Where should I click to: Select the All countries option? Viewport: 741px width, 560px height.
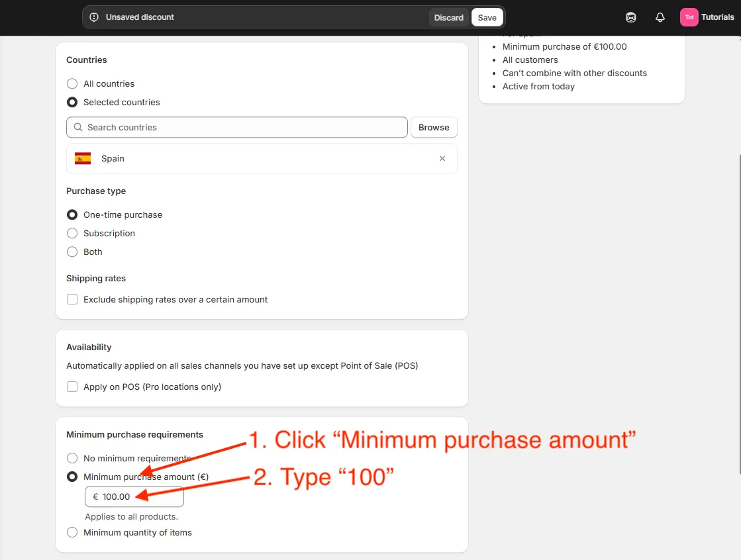pyautogui.click(x=72, y=83)
